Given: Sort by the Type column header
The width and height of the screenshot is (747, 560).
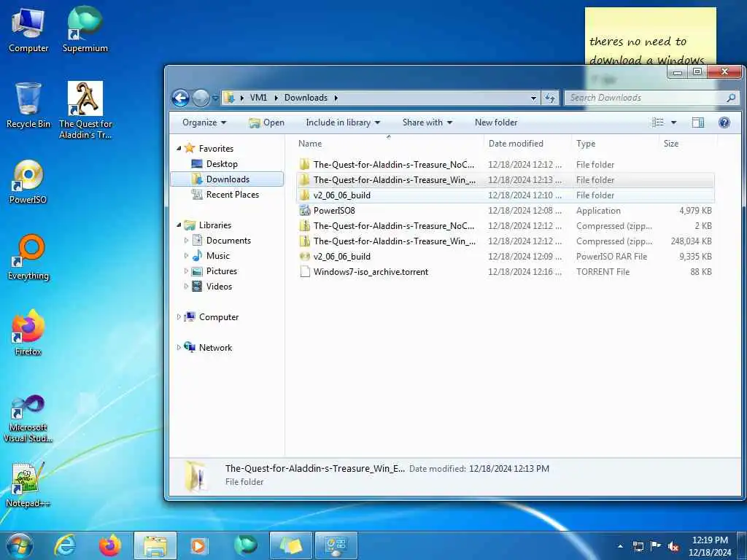Looking at the screenshot, I should (586, 144).
